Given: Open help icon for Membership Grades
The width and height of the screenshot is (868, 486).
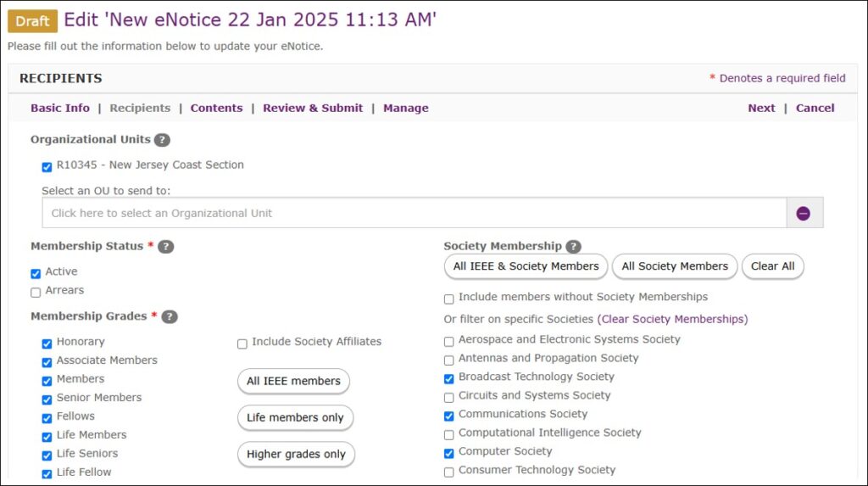Looking at the screenshot, I should point(170,317).
